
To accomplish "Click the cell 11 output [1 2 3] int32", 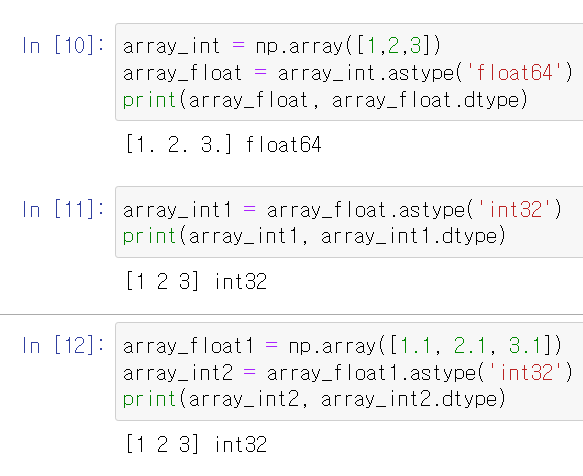I will tap(196, 281).
